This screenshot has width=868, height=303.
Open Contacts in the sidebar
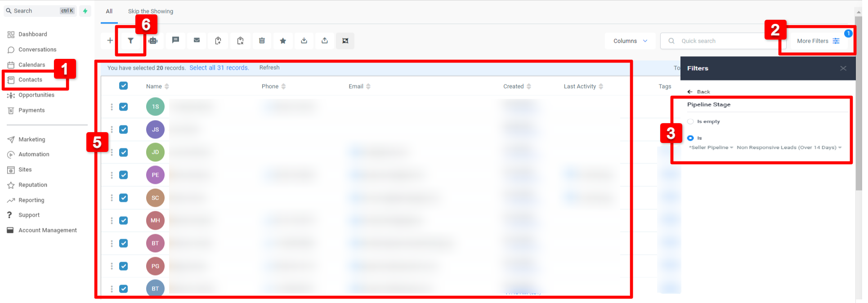pyautogui.click(x=30, y=80)
